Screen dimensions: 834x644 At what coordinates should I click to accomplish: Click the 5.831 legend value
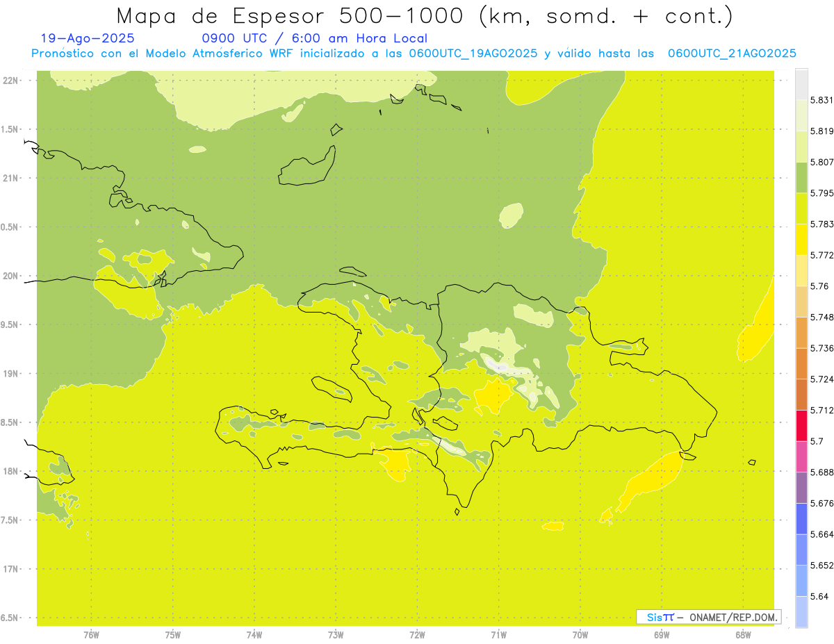pyautogui.click(x=822, y=100)
